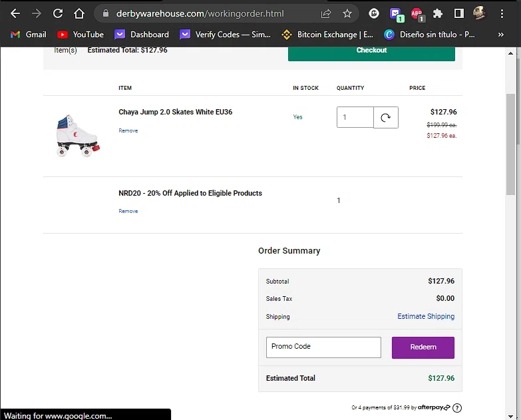
Task: Open the Verify Codes bookmark
Action: [x=225, y=35]
